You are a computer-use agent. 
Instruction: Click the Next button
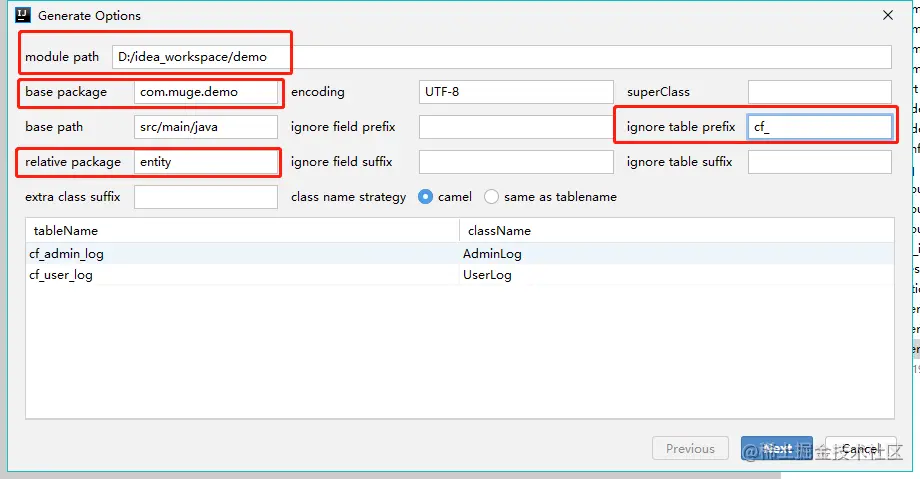[x=777, y=448]
